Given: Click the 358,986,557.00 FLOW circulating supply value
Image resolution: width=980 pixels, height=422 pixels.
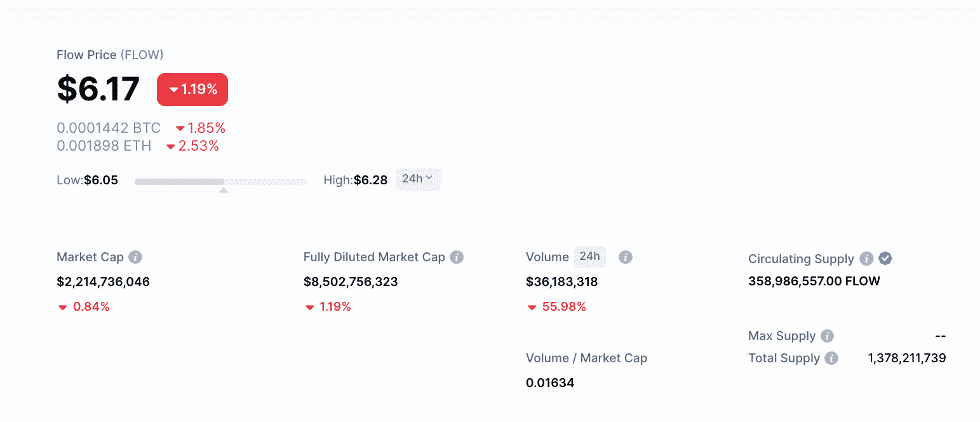Looking at the screenshot, I should tap(814, 282).
